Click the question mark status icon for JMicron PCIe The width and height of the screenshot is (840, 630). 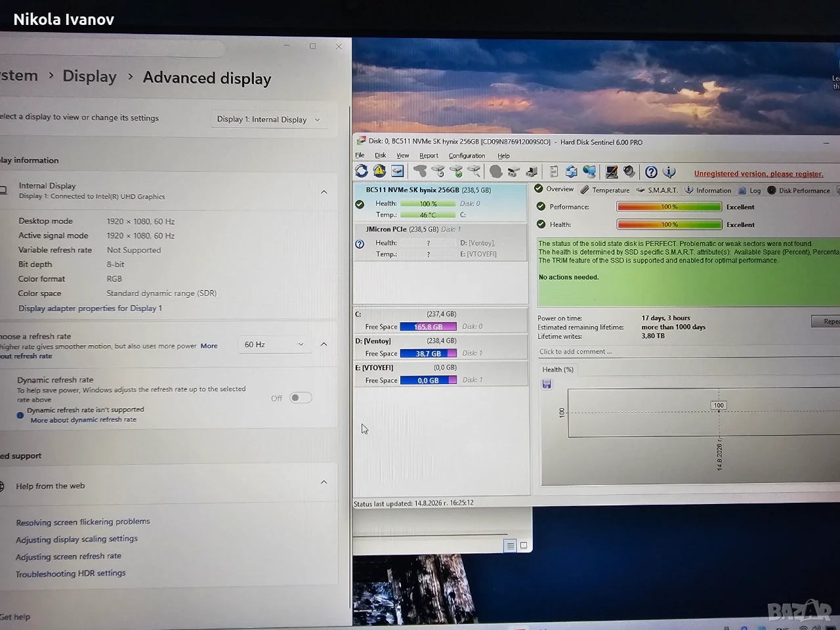tap(360, 244)
